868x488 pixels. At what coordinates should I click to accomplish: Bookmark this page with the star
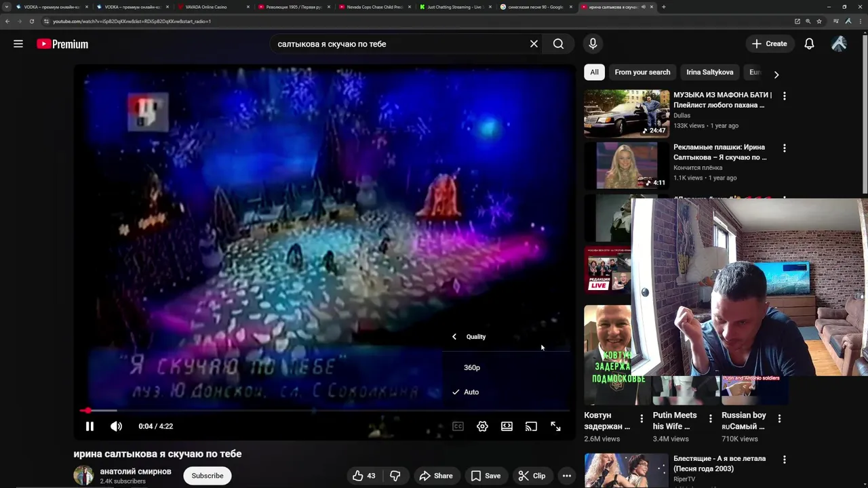[x=818, y=21]
